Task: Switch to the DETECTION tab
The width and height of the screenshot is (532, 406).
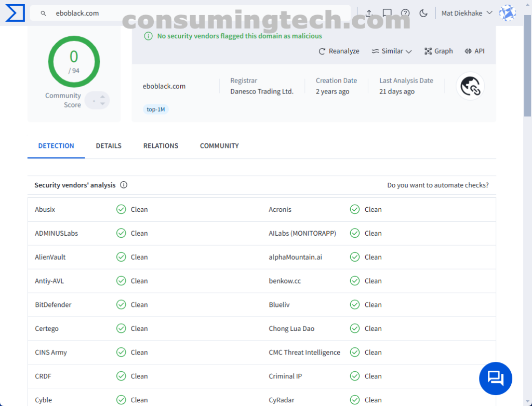Action: [x=56, y=146]
